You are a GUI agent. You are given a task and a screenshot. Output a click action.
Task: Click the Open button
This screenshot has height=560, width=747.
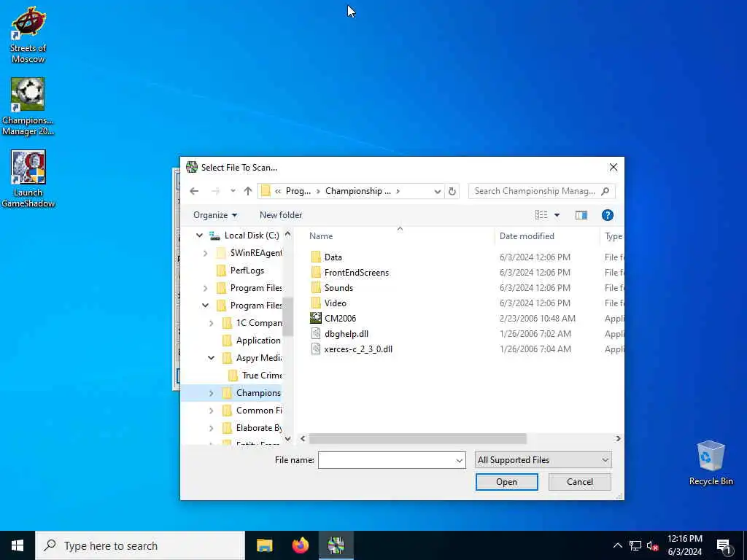506,482
